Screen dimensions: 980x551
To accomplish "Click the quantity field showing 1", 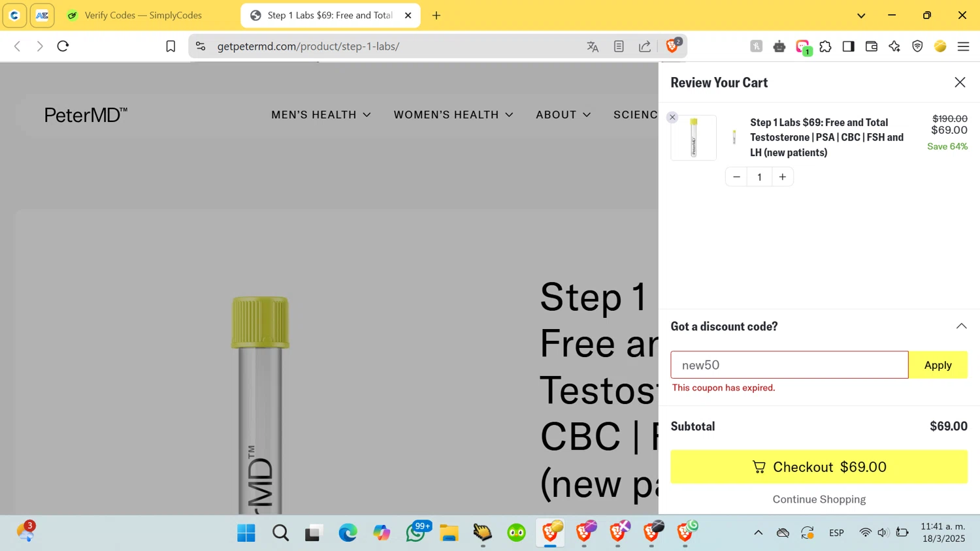I will pos(759,177).
